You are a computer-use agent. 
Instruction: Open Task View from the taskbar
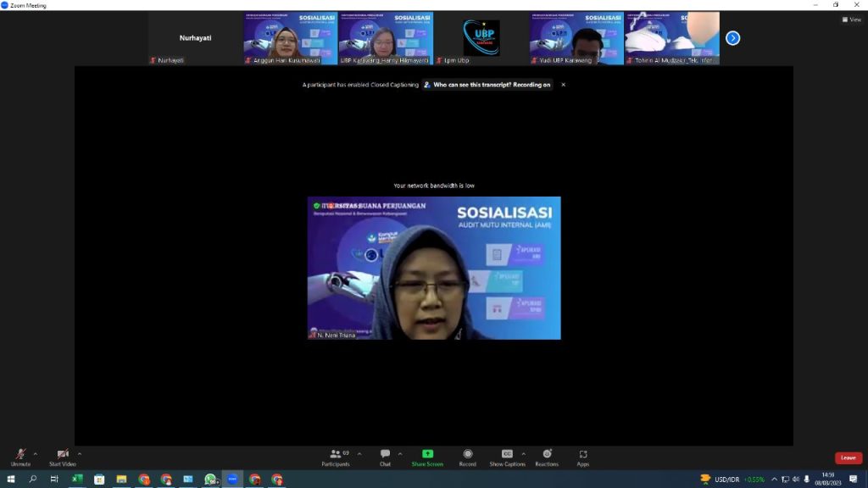[x=54, y=480]
